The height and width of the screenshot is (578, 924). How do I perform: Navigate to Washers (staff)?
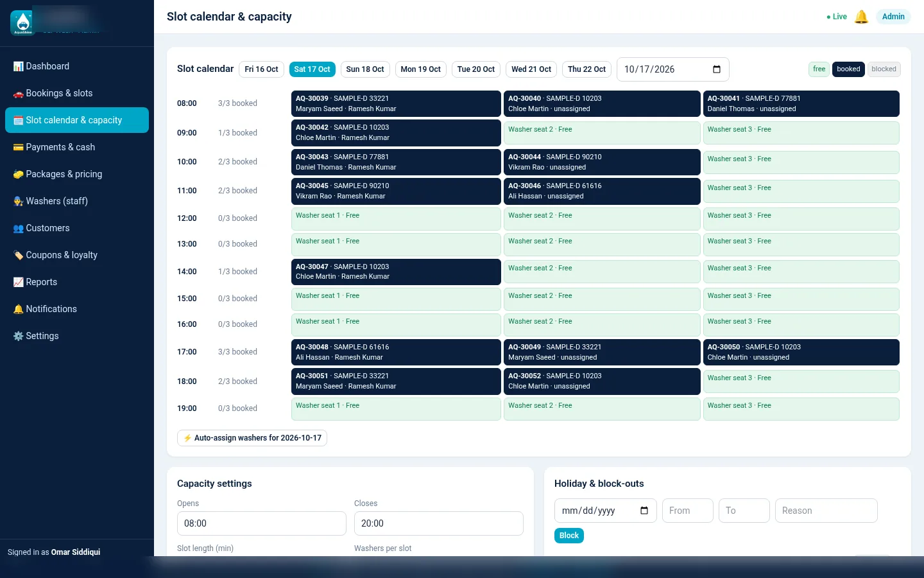click(77, 201)
